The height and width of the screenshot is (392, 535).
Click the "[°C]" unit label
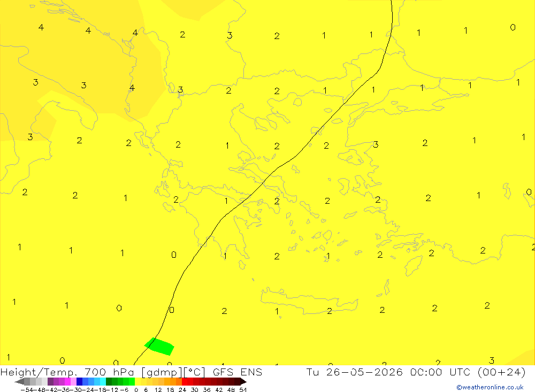click(194, 372)
